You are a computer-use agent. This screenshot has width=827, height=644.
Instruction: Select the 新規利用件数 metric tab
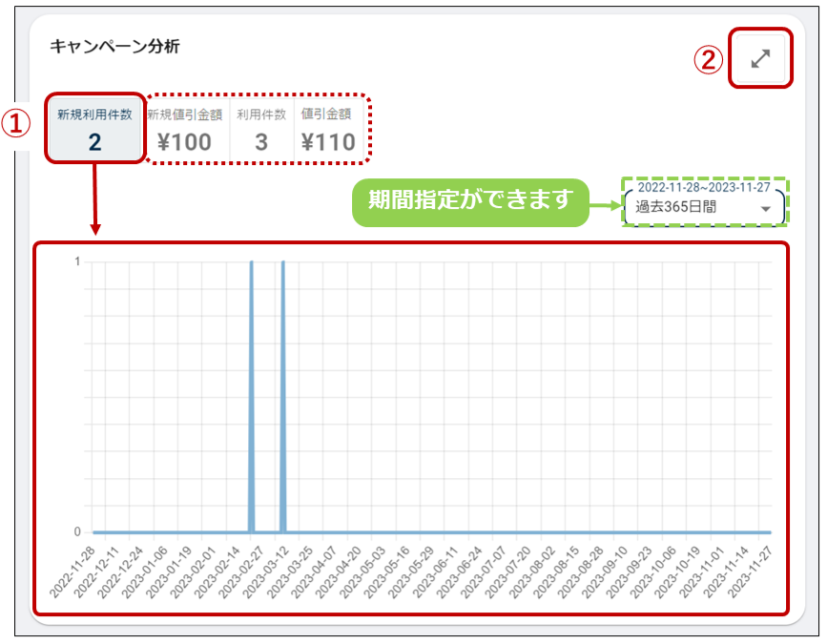point(94,128)
